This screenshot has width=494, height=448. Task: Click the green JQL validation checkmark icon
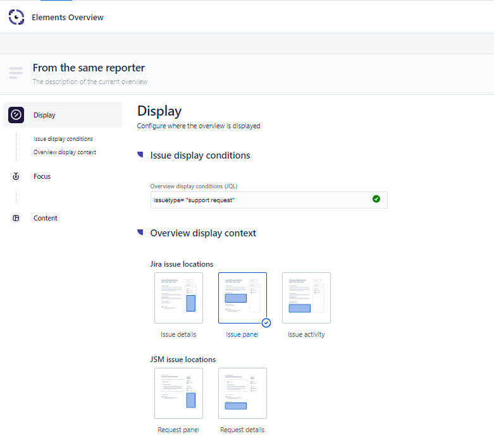tap(376, 199)
